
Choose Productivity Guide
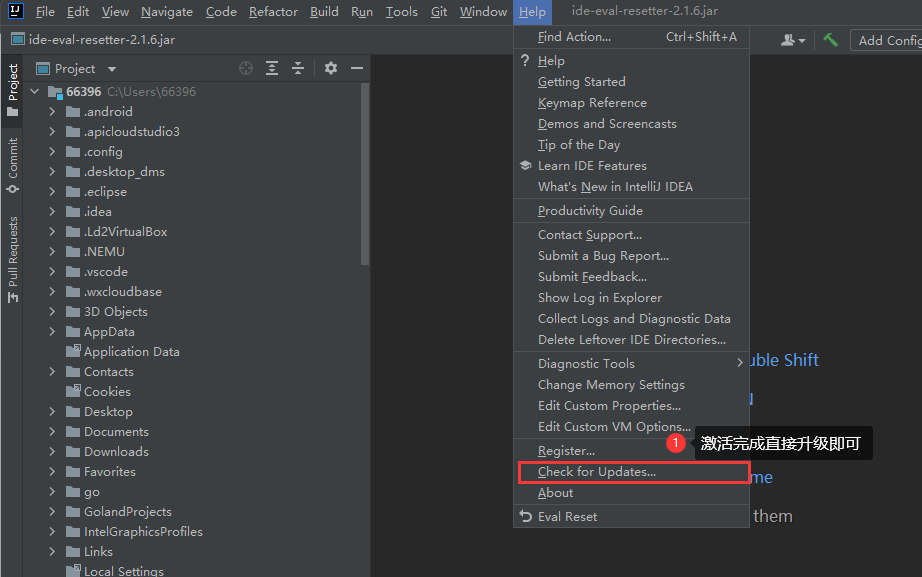coord(632,211)
